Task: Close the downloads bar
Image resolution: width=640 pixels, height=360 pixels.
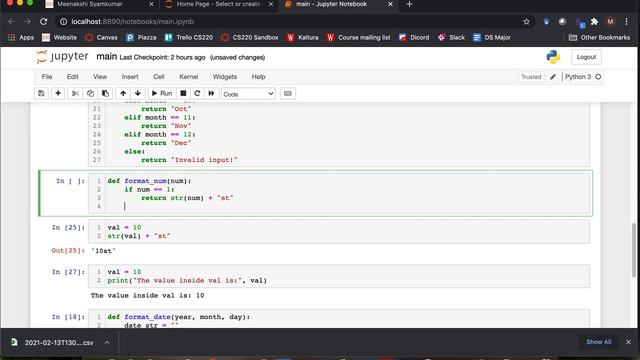Action: coord(628,342)
